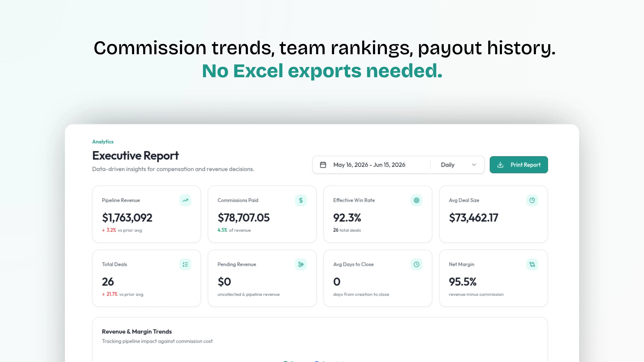Click the Pending Revenue card label
The width and height of the screenshot is (644, 362).
[237, 264]
